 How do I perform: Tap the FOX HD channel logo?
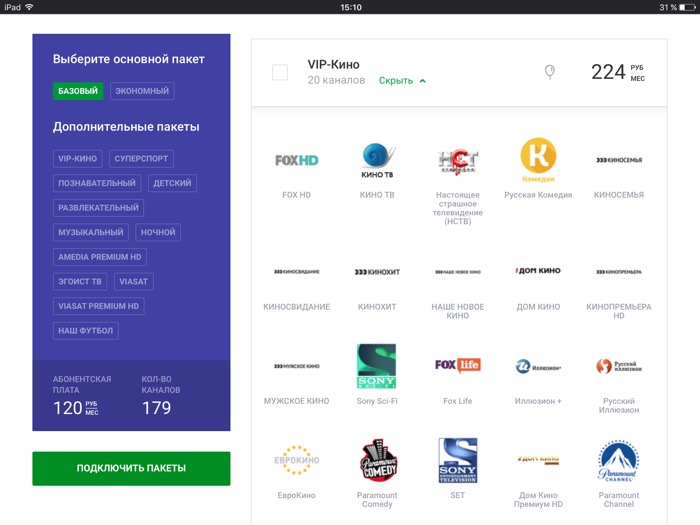point(296,160)
